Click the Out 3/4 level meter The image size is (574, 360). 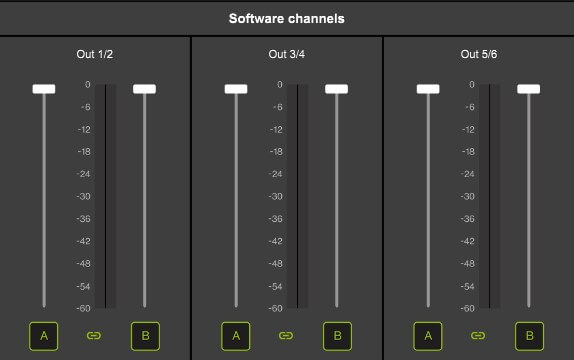coord(297,196)
